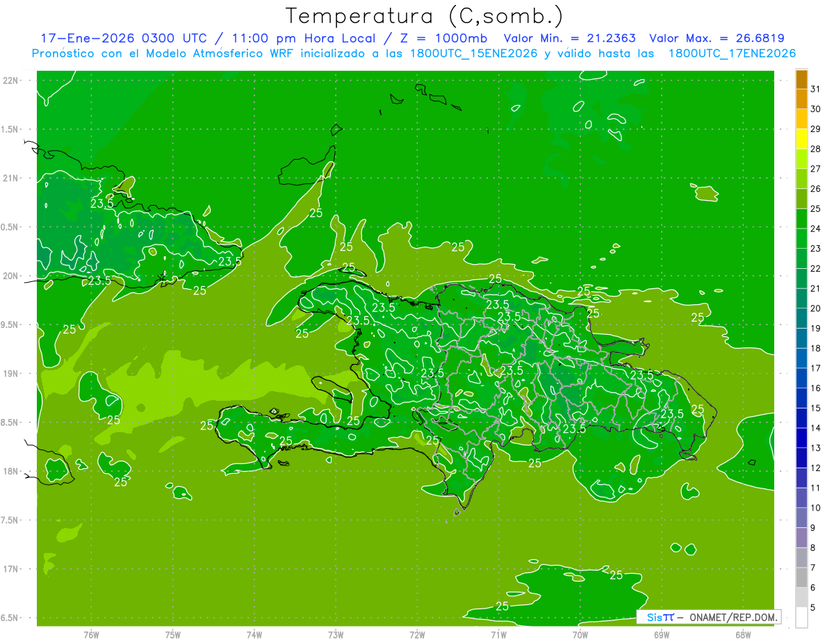Click the '70W' longitude label
Viewport: 834px width, 644px height.
tap(580, 634)
